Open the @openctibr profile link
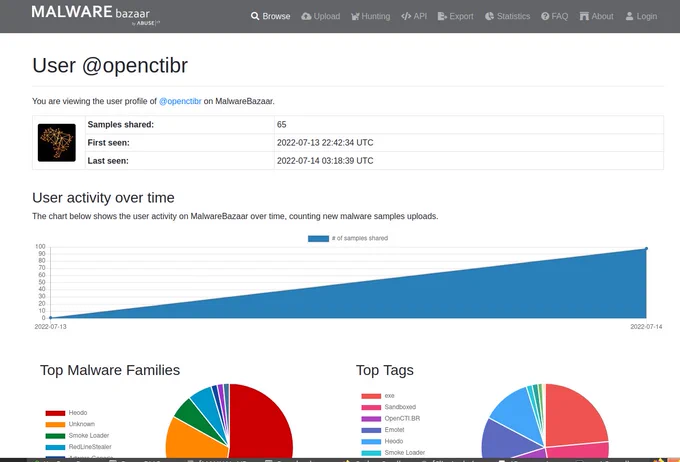Screen dimensions: 680x462 (x=180, y=101)
